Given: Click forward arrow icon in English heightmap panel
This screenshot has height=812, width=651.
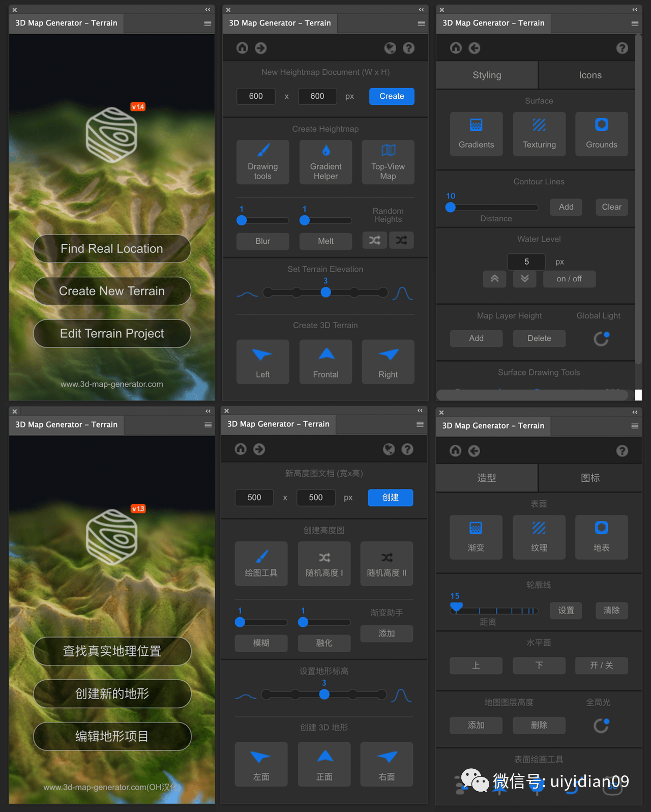Looking at the screenshot, I should (x=261, y=48).
